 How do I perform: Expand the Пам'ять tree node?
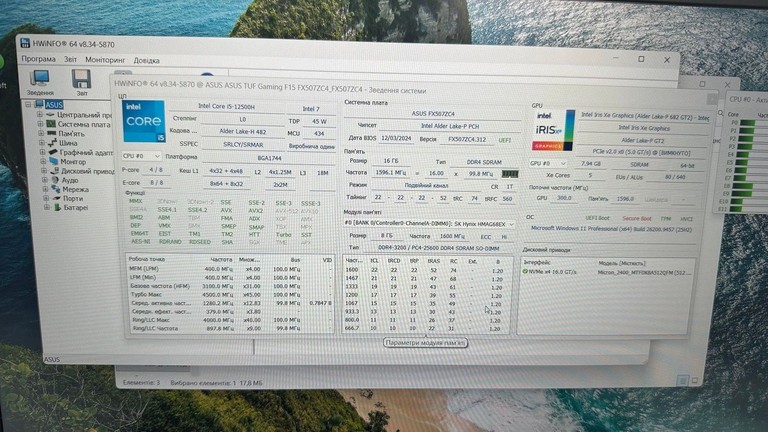(41, 133)
